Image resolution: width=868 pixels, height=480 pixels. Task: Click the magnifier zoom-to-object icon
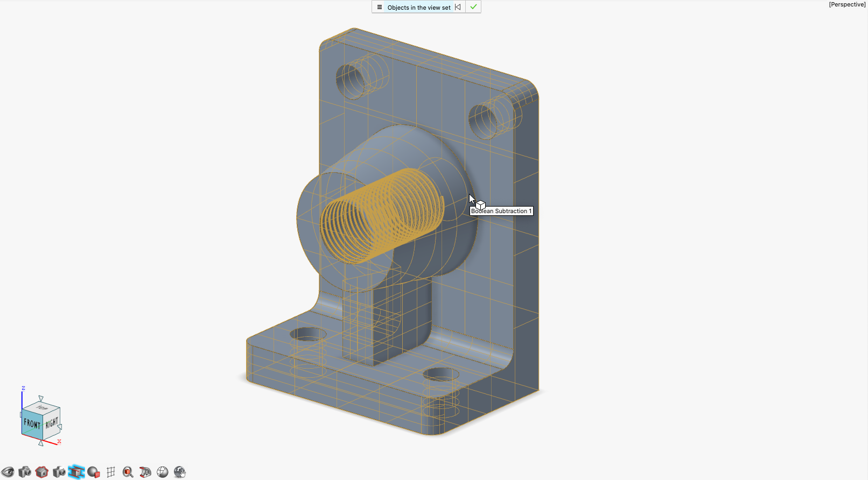pos(128,472)
